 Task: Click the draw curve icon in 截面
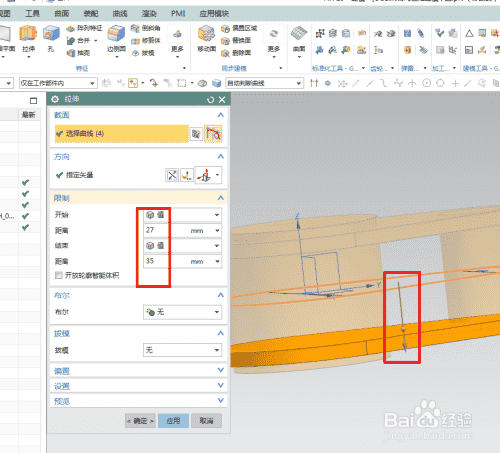(213, 134)
